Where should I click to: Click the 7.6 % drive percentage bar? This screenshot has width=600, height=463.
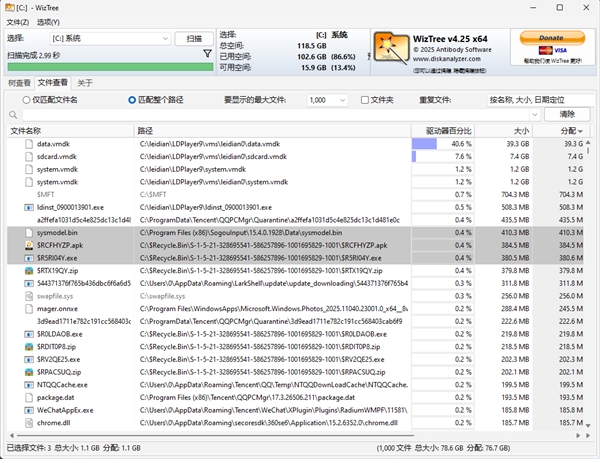pyautogui.click(x=414, y=157)
